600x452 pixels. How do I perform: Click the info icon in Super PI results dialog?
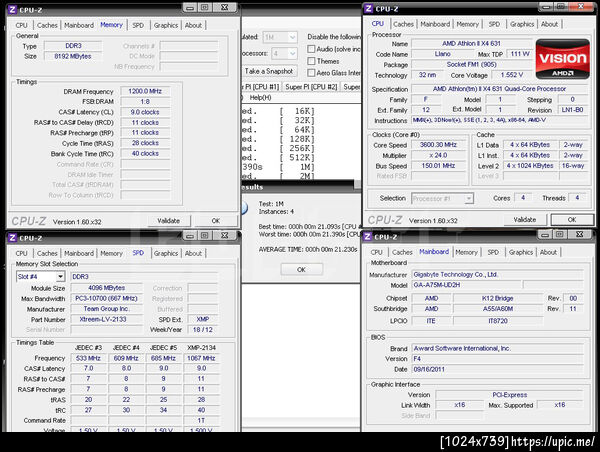(244, 208)
